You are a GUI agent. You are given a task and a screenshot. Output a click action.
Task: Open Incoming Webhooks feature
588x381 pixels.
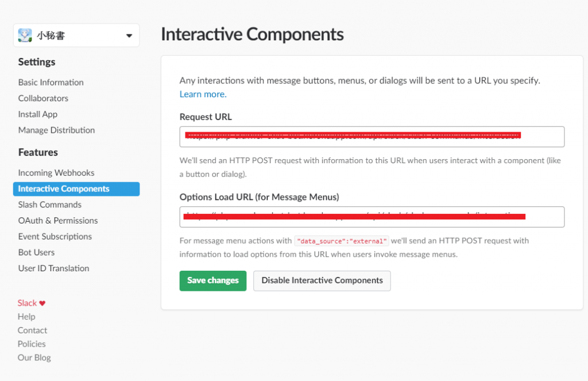click(56, 173)
